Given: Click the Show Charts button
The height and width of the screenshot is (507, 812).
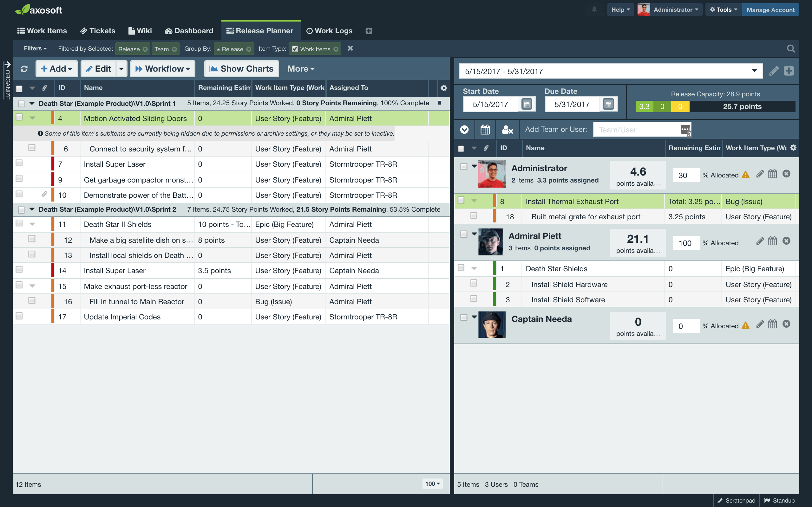Looking at the screenshot, I should [241, 69].
